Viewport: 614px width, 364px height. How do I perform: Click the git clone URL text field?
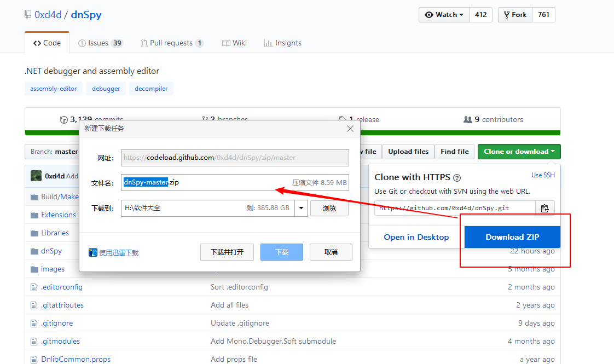(455, 208)
